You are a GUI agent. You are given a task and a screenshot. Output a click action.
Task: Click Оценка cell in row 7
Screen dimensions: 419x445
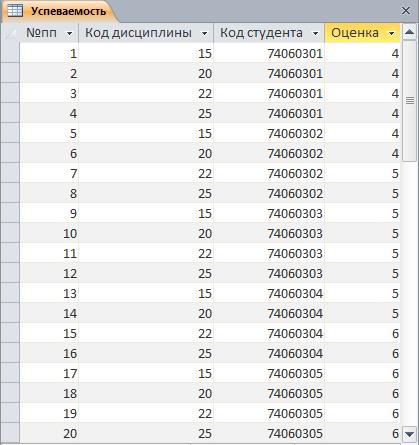point(362,173)
